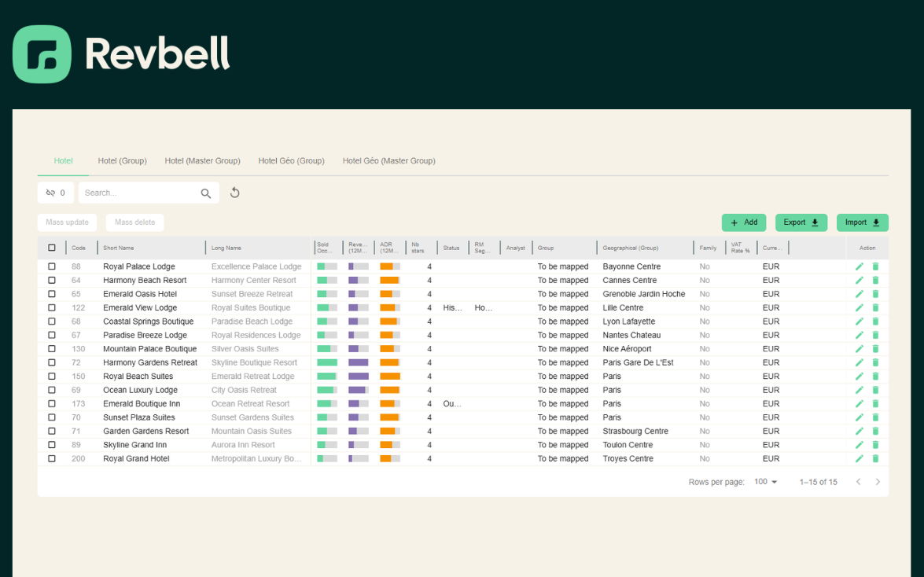The width and height of the screenshot is (924, 577).
Task: Edit the Sunset Plaza Suites row
Action: (x=860, y=417)
